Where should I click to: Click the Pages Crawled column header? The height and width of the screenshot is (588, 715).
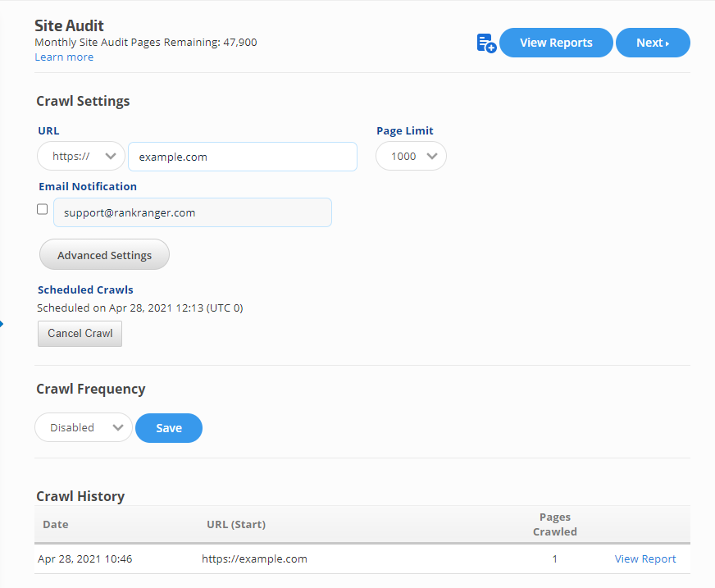tap(554, 525)
